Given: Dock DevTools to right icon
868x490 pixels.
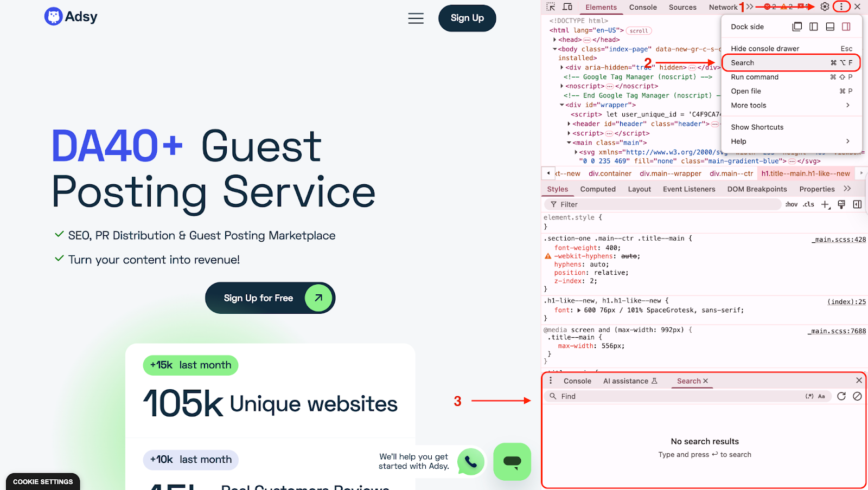Looking at the screenshot, I should click(846, 27).
